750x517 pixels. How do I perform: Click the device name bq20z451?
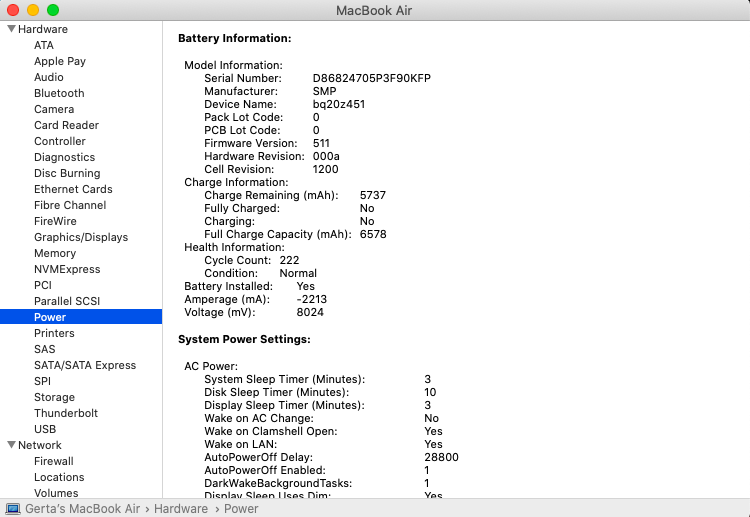(339, 104)
